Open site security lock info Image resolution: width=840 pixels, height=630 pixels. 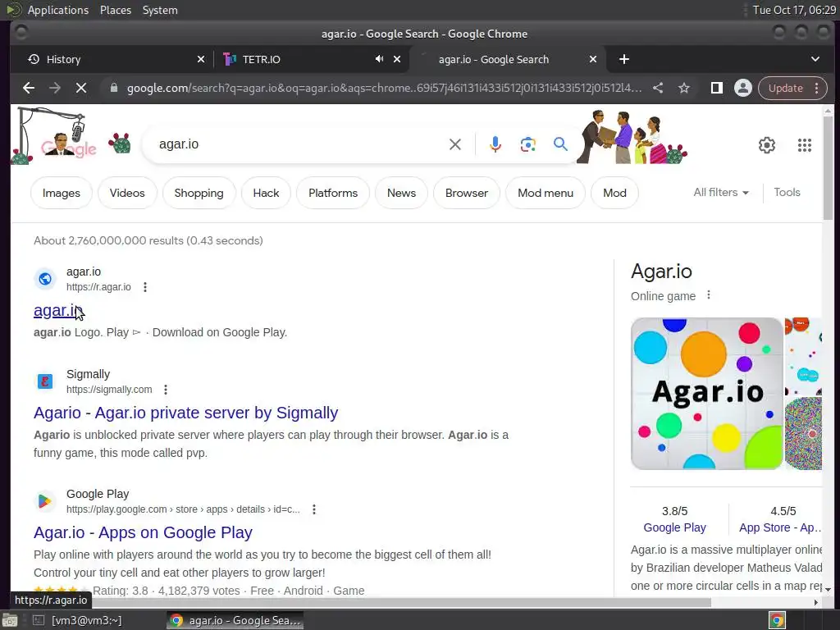coord(113,88)
